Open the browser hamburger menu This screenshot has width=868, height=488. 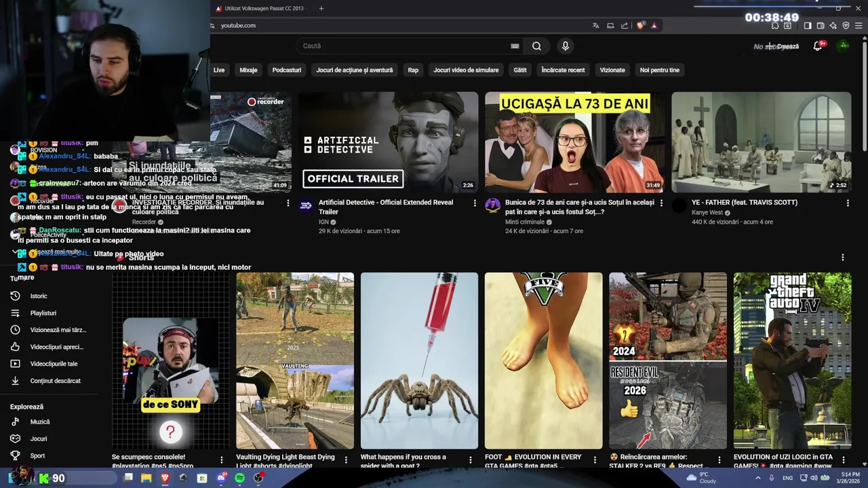(x=859, y=26)
